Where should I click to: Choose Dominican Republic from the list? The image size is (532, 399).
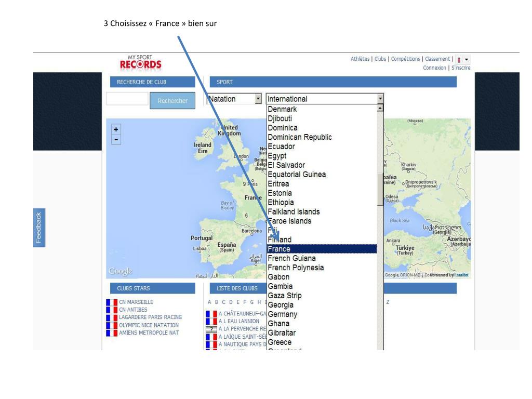point(322,137)
